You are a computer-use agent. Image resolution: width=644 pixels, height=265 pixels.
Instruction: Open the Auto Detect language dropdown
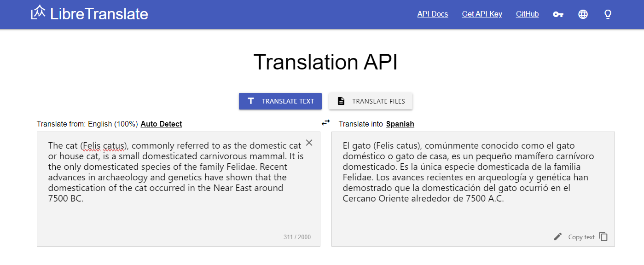(161, 124)
